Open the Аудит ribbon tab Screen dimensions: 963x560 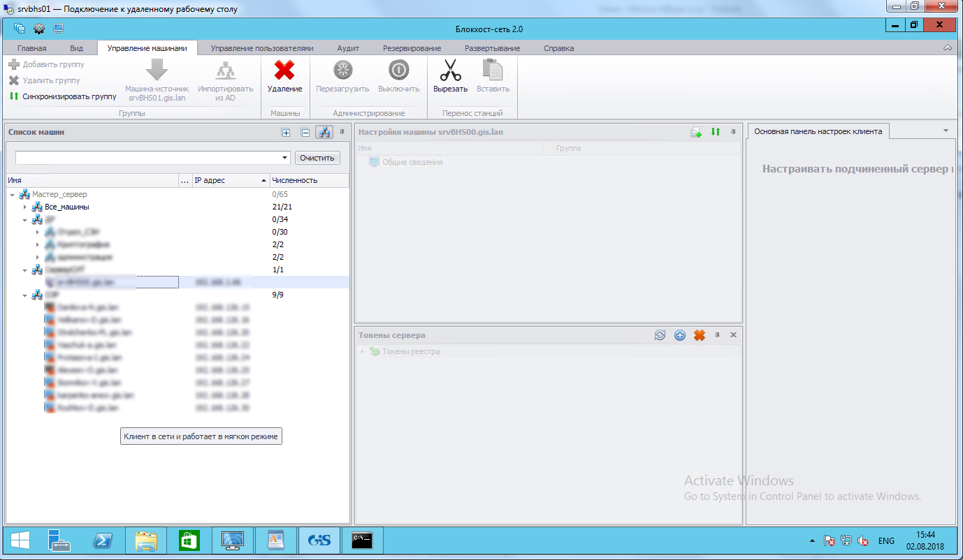tap(348, 48)
